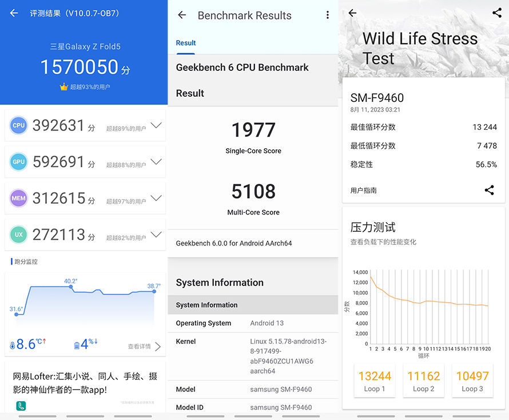Tap the 38.7° end point on temperature graph

pyautogui.click(x=154, y=291)
